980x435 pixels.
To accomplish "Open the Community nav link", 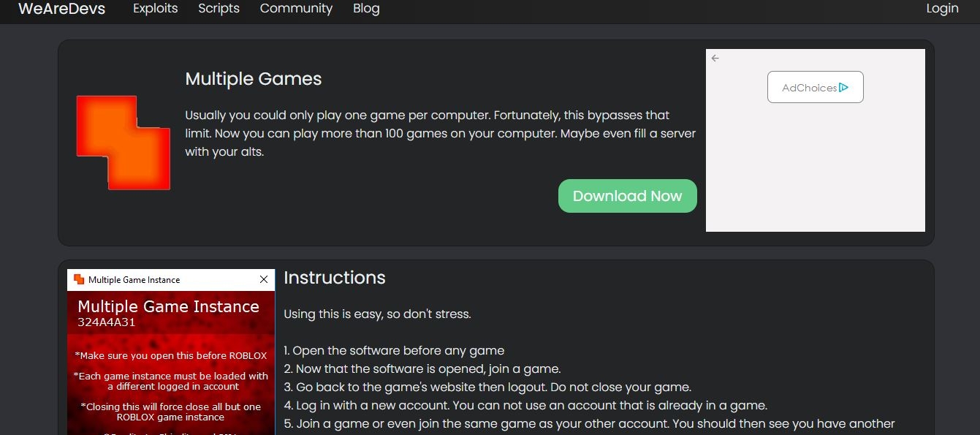I will (296, 9).
